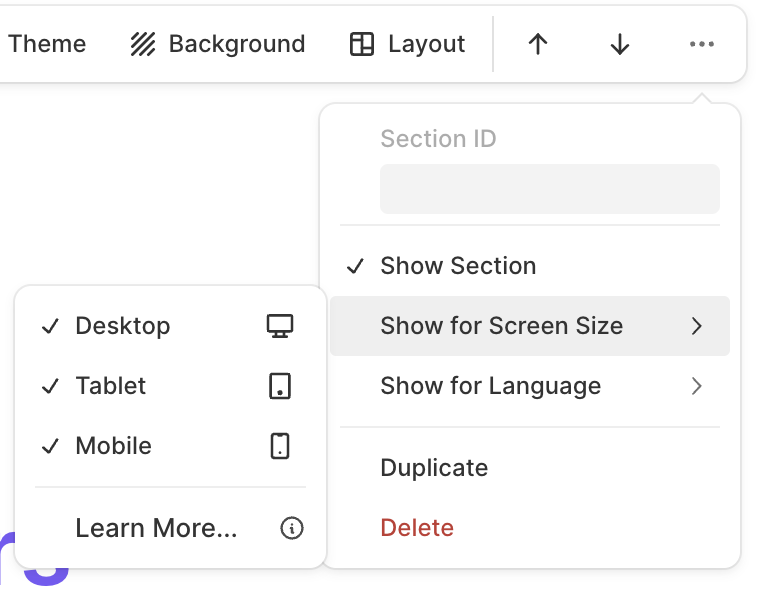The width and height of the screenshot is (764, 596).
Task: Click the Section ID text field
Action: point(549,189)
